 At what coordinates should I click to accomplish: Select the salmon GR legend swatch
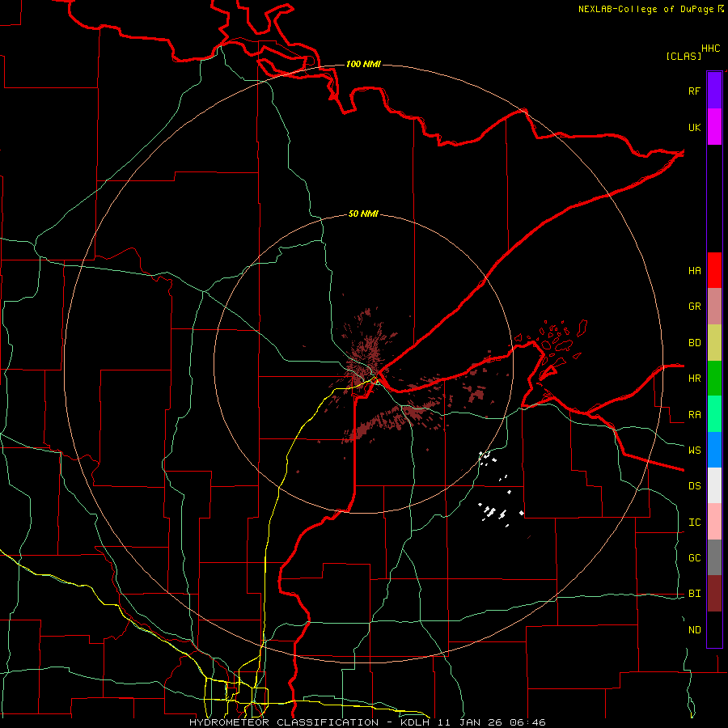pos(714,307)
